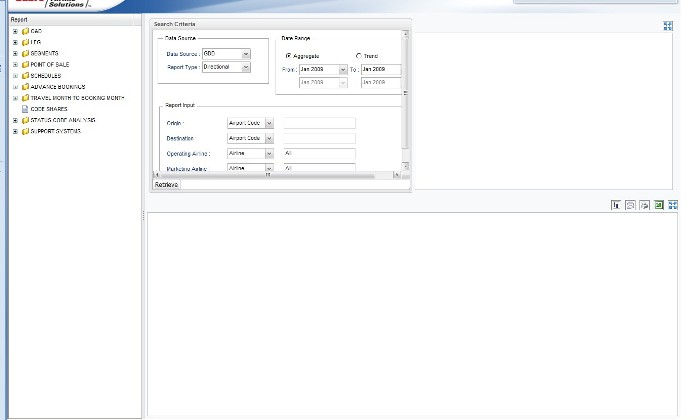
Task: Click the chart view icon in results toolbar
Action: pos(616,205)
